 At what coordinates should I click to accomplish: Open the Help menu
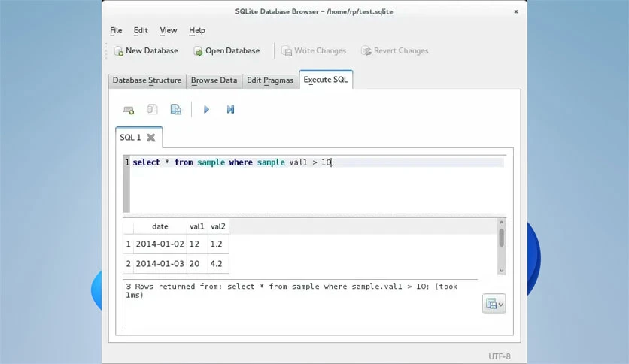(197, 31)
